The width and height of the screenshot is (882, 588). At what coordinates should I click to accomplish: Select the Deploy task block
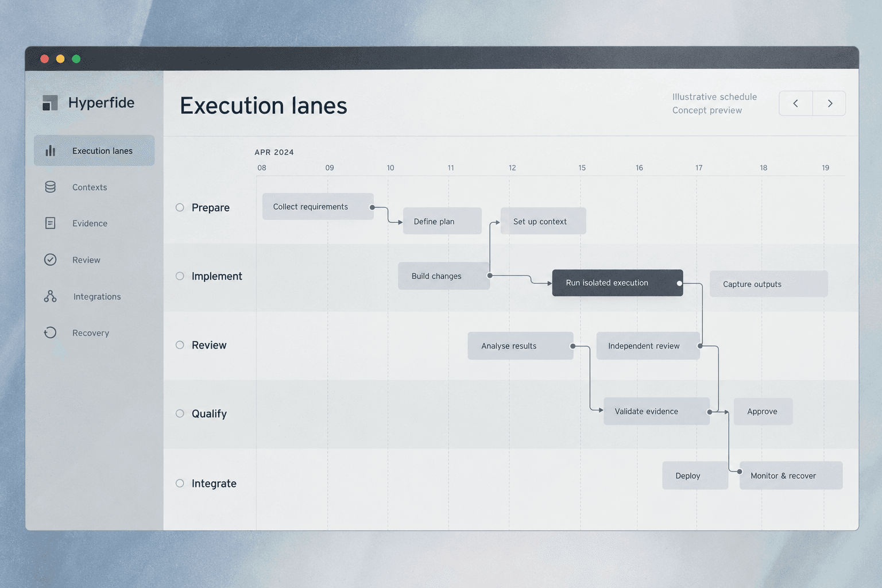click(x=695, y=475)
